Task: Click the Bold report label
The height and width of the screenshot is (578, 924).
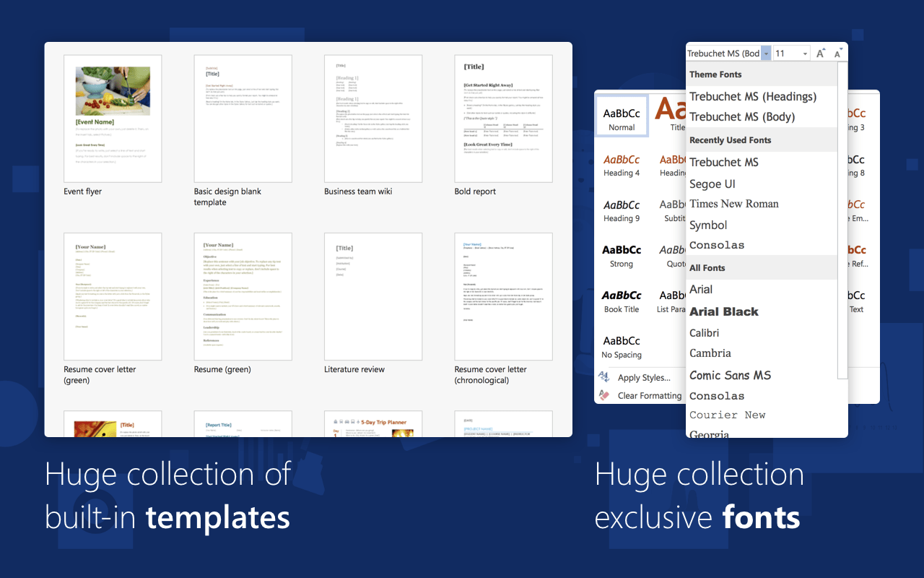Action: pos(476,191)
